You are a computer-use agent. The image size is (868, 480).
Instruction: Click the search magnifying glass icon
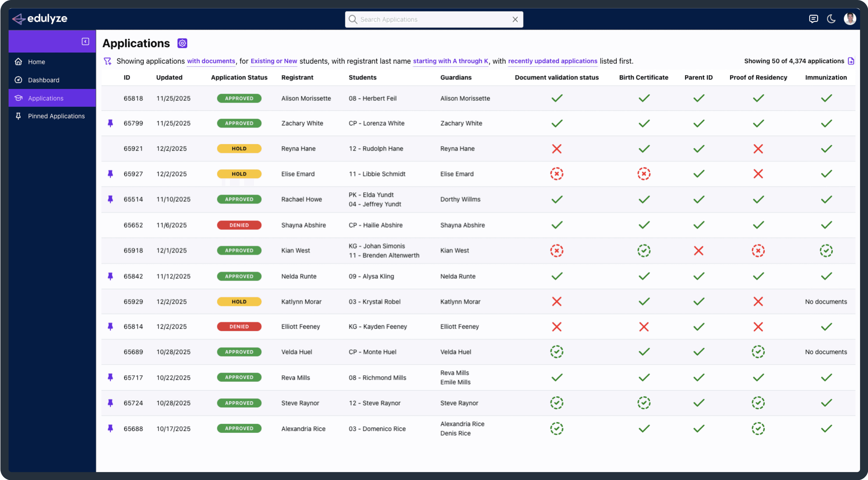(x=353, y=19)
